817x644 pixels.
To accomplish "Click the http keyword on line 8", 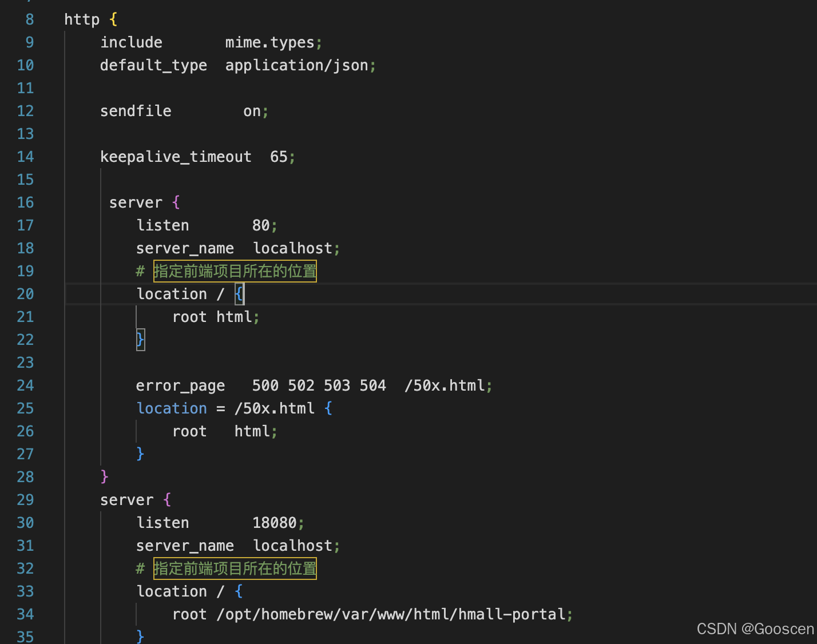I will [x=81, y=19].
